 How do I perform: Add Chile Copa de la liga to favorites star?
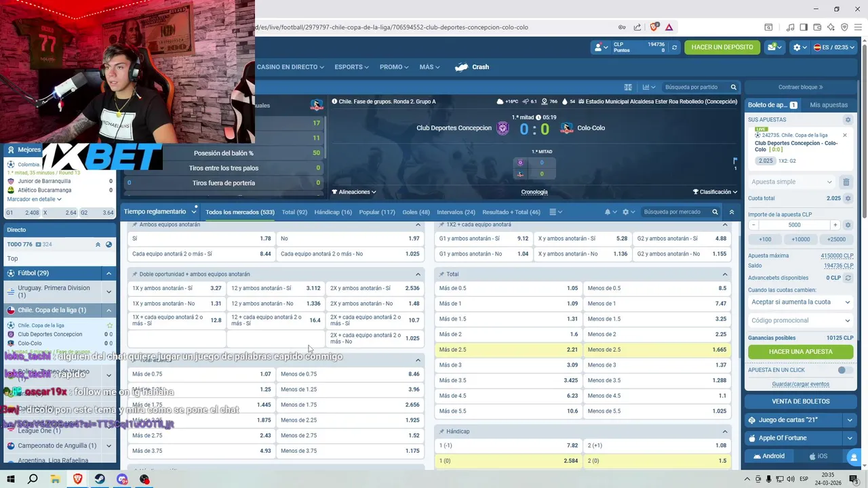point(110,325)
